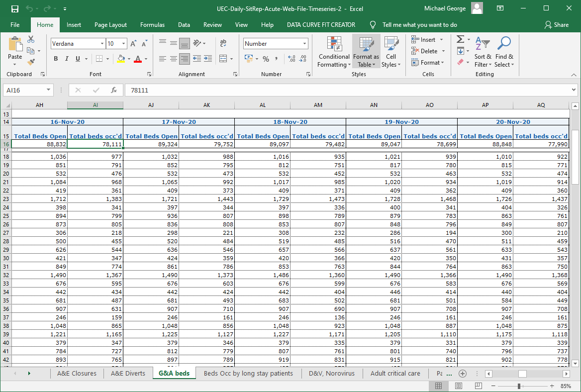Open the Fill options
The image size is (581, 392).
pyautogui.click(x=461, y=51)
